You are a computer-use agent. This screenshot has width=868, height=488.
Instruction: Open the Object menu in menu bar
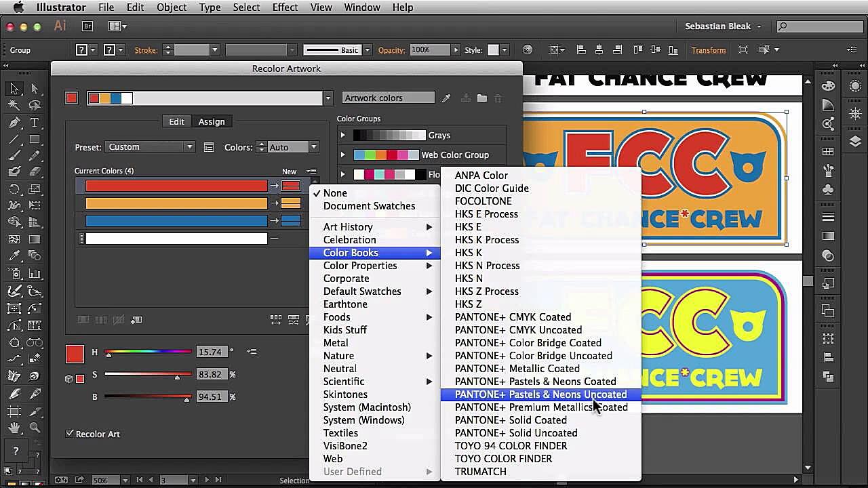click(172, 7)
